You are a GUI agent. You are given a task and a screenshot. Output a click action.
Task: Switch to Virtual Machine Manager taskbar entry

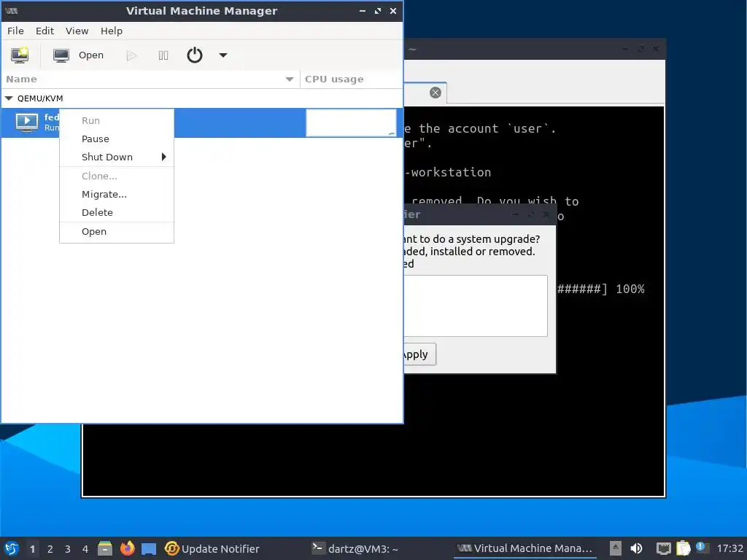click(x=525, y=548)
